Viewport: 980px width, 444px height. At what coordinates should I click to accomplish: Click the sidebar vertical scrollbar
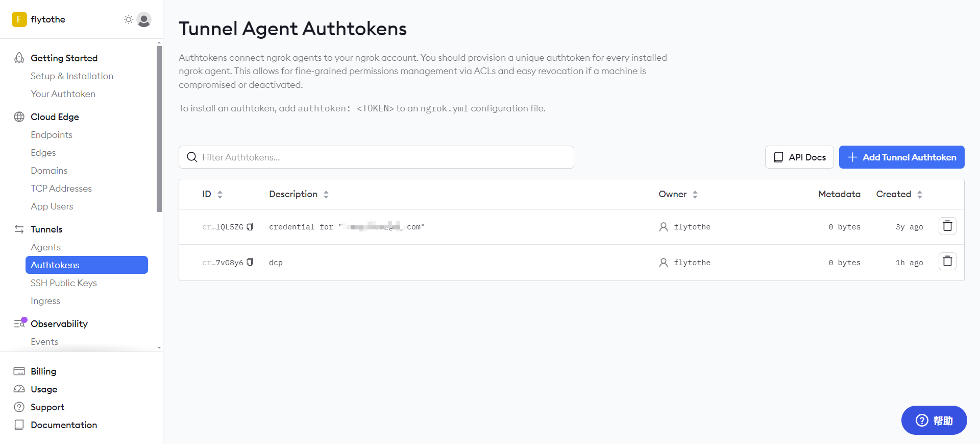pos(159,129)
